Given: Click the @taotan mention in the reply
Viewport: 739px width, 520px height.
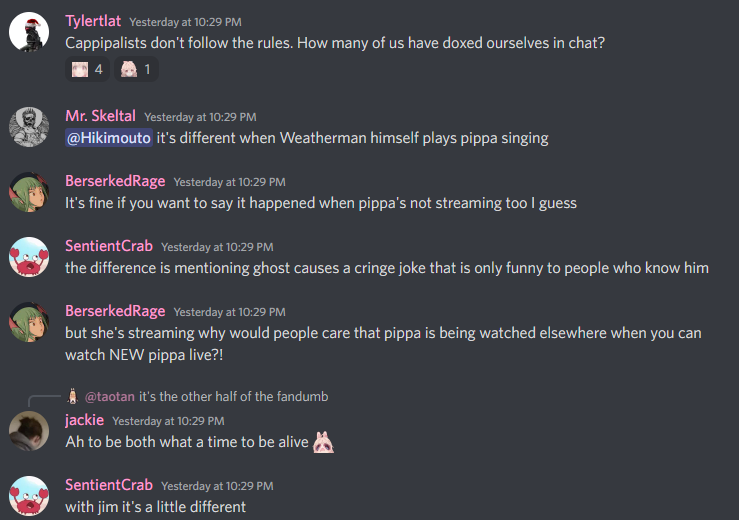Looking at the screenshot, I should [109, 396].
